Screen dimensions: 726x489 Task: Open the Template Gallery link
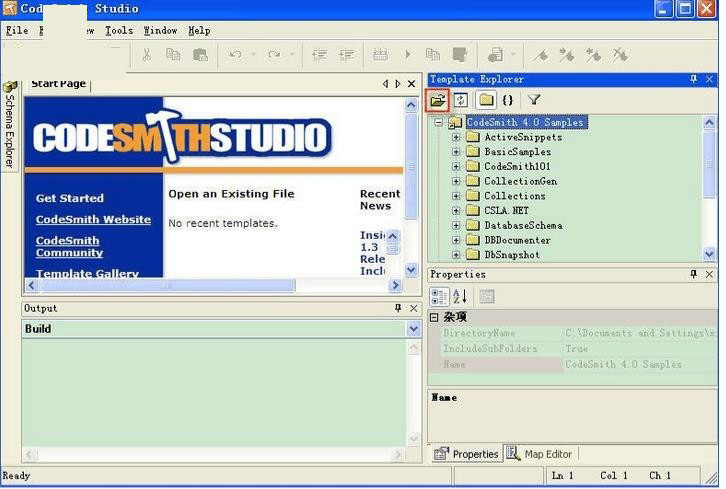point(88,273)
